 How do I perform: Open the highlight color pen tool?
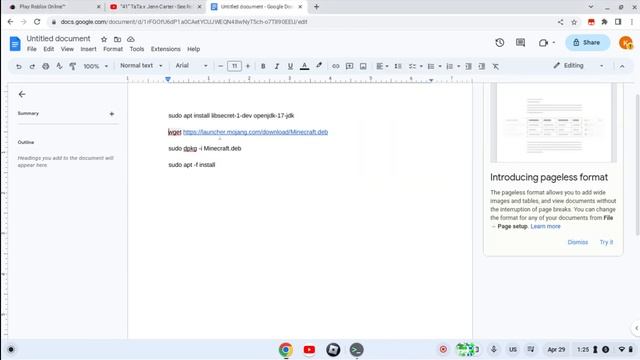tap(319, 66)
